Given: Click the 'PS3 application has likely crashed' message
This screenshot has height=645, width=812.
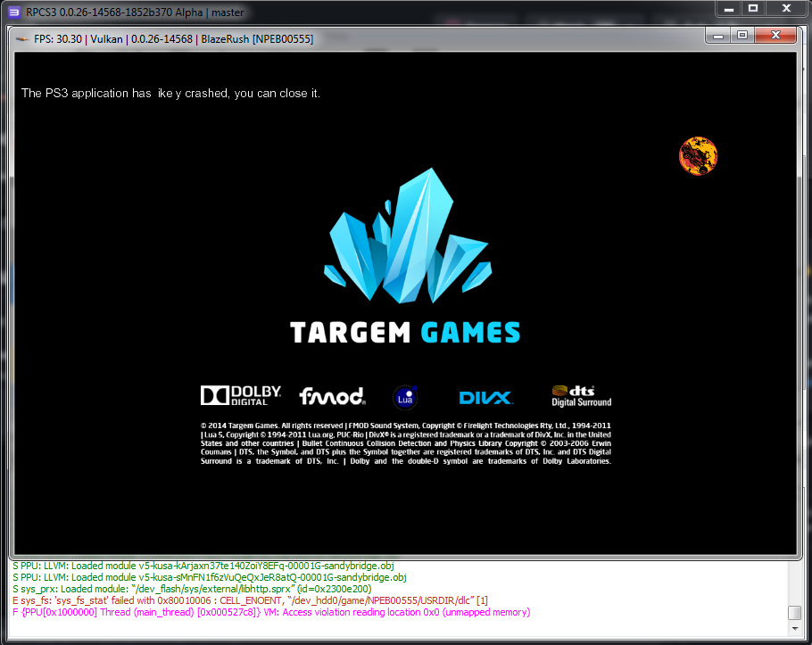Looking at the screenshot, I should coord(171,93).
